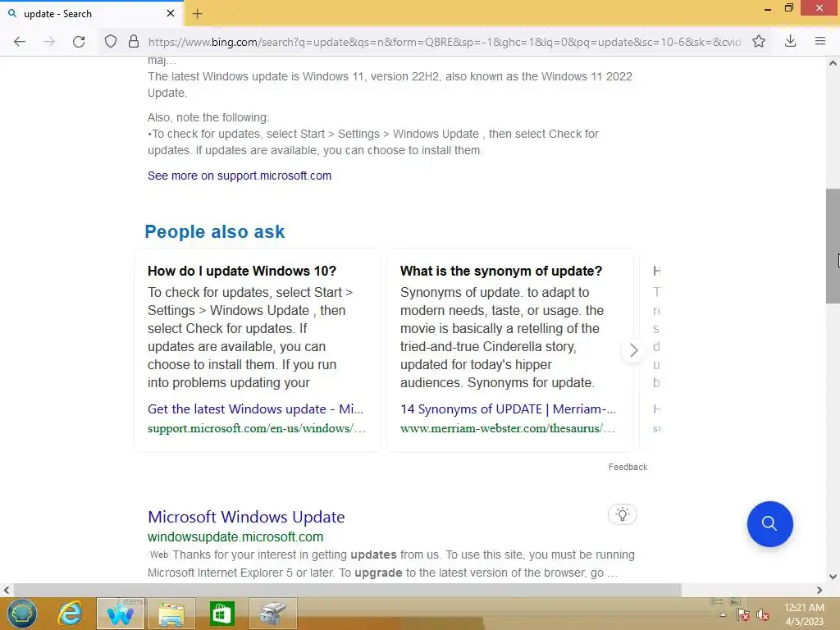Image resolution: width=840 pixels, height=630 pixels.
Task: Click the scroll-up arrow
Action: click(x=833, y=63)
